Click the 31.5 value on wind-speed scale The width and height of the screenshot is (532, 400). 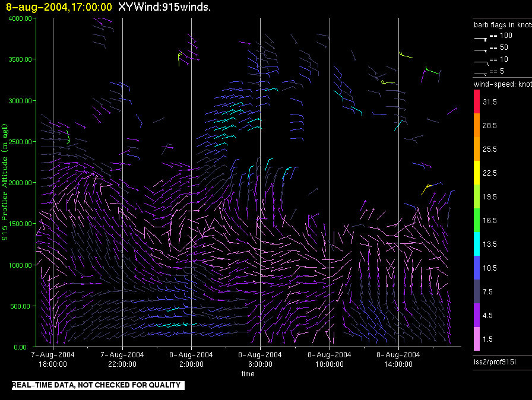tap(490, 101)
